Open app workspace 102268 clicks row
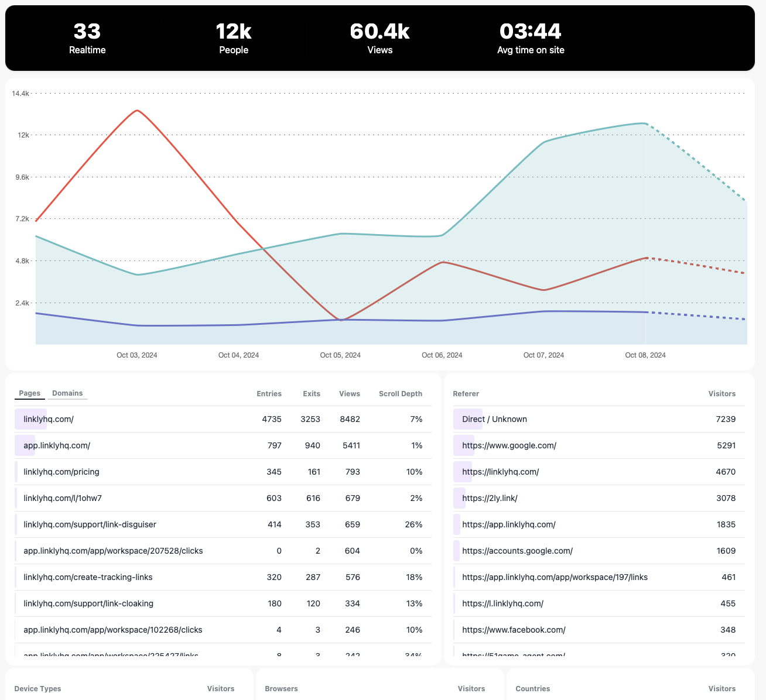Viewport: 766px width, 700px height. tap(223, 630)
